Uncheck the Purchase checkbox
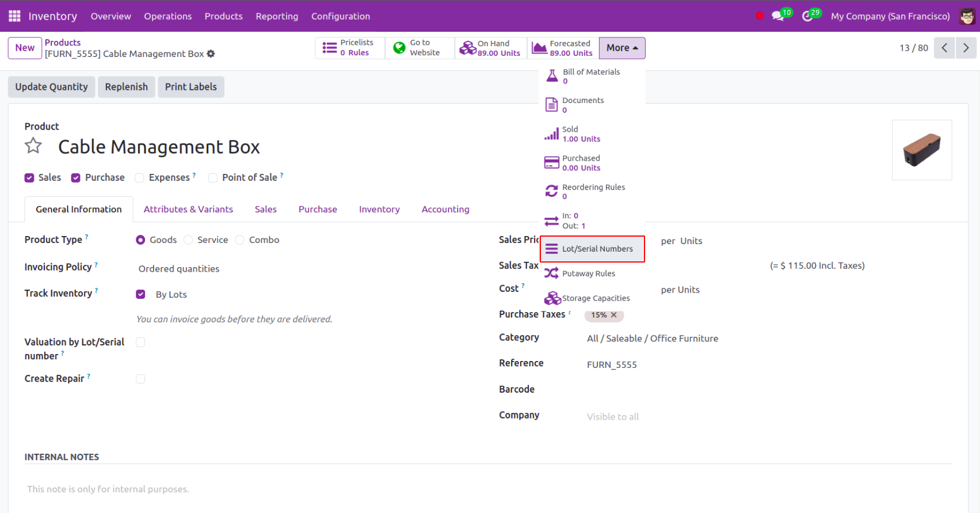The image size is (980, 513). point(75,178)
